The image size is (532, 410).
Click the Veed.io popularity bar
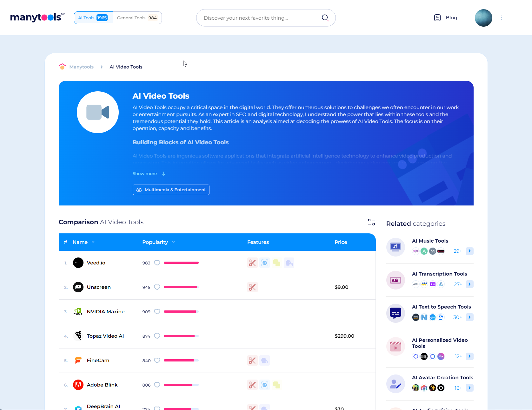(x=181, y=263)
